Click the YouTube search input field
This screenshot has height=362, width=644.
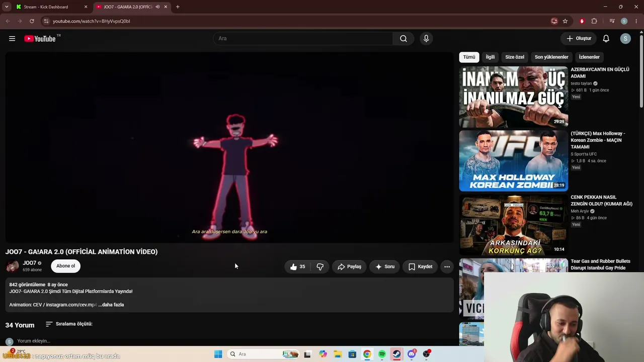[303, 39]
